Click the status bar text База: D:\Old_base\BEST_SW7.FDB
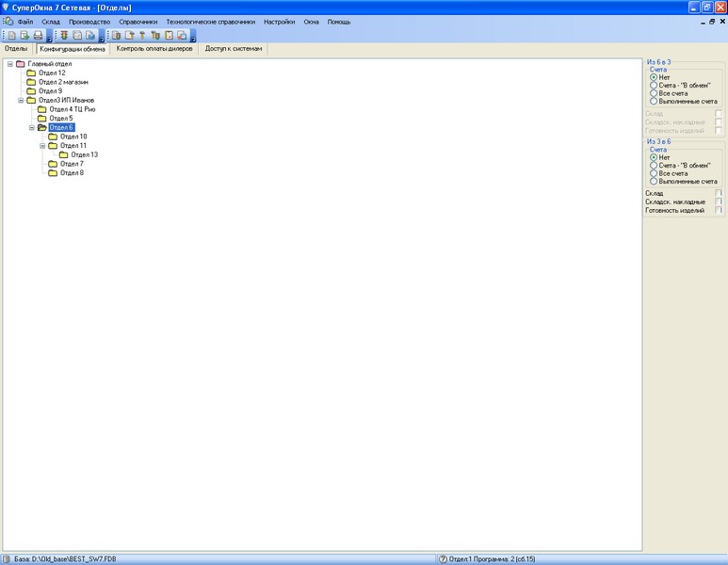Viewport: 728px width, 565px height. [x=65, y=559]
